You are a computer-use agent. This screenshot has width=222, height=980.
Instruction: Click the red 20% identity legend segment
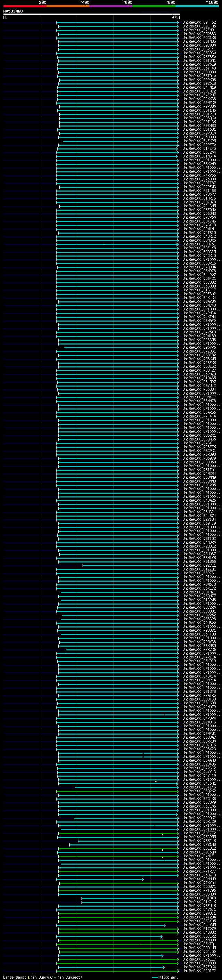(x=25, y=6)
